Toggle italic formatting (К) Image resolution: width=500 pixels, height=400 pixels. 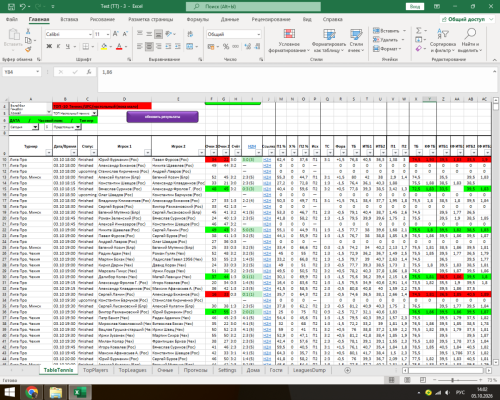tap(58, 46)
